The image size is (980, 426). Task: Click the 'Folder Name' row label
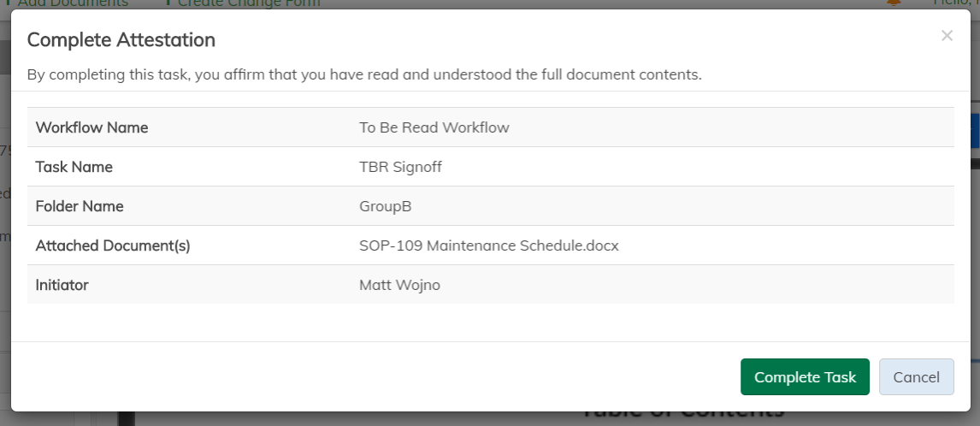80,206
